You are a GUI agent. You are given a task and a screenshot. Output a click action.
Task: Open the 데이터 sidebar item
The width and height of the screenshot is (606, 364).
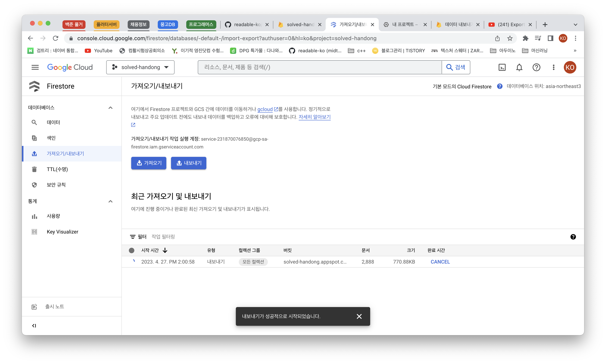coord(72,122)
